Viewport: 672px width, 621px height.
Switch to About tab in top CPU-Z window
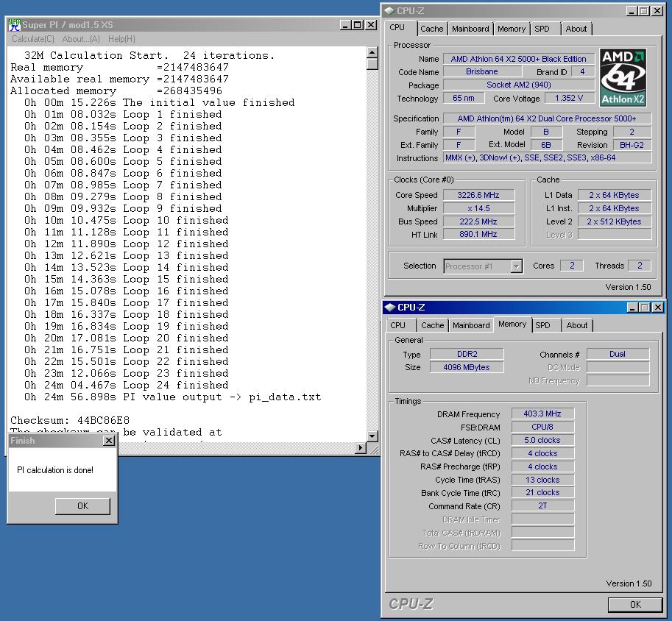point(576,29)
